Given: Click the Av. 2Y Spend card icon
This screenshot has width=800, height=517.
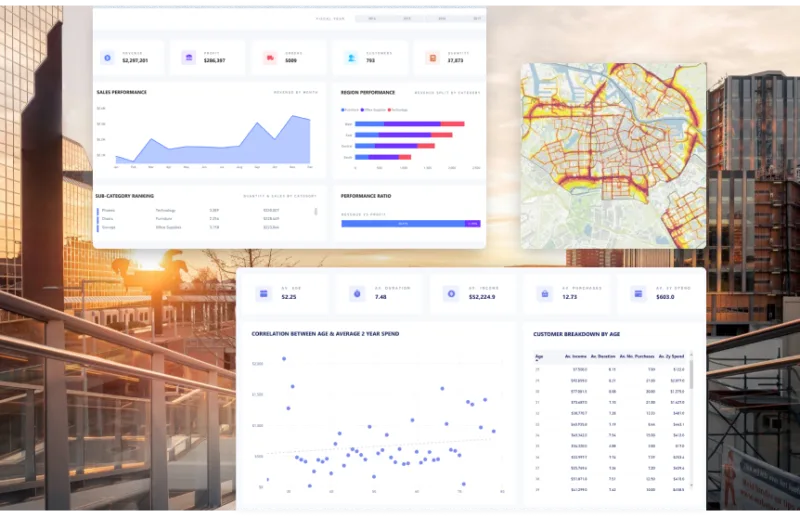Looking at the screenshot, I should tap(637, 294).
